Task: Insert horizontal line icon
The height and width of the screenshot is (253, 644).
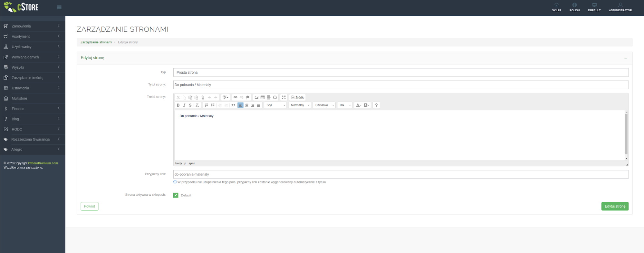Action: click(269, 97)
